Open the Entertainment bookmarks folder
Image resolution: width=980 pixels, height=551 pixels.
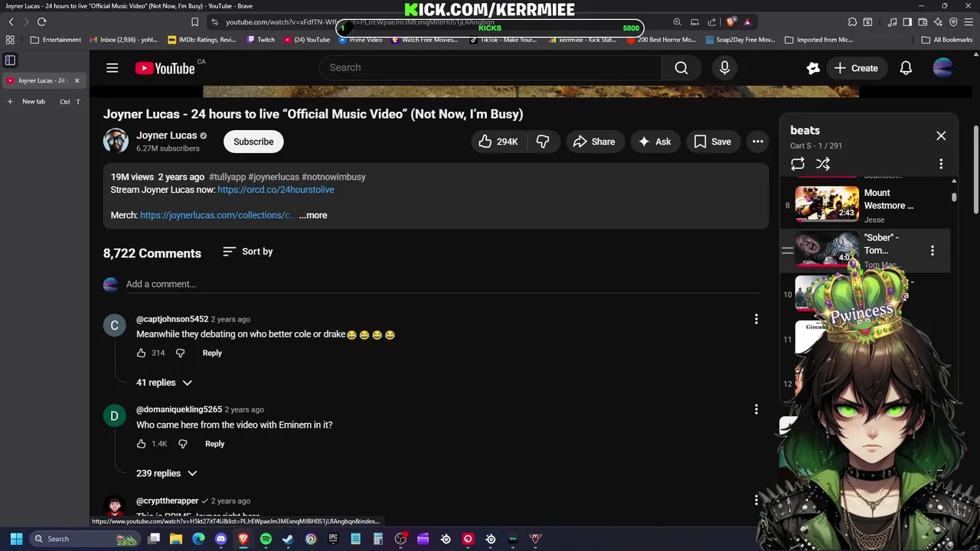point(55,40)
